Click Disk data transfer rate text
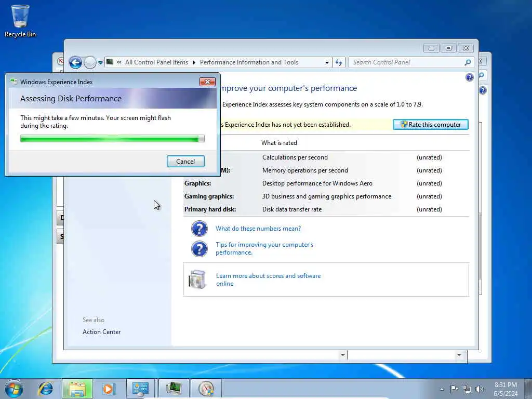 coord(292,209)
